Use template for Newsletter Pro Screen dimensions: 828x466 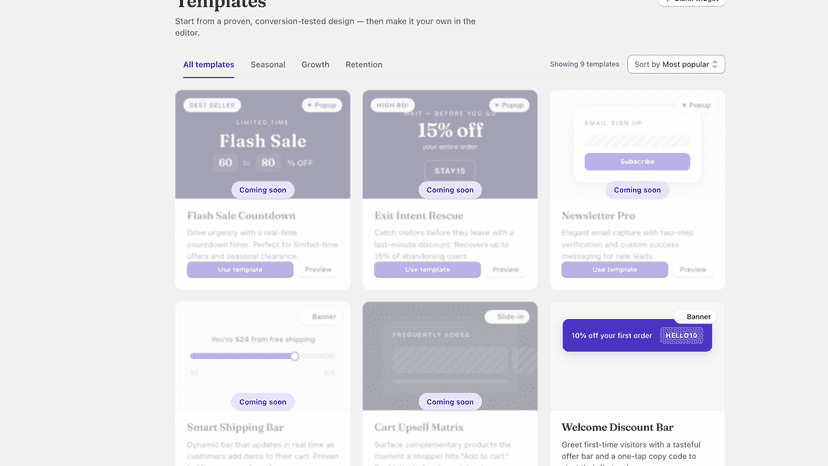point(615,269)
